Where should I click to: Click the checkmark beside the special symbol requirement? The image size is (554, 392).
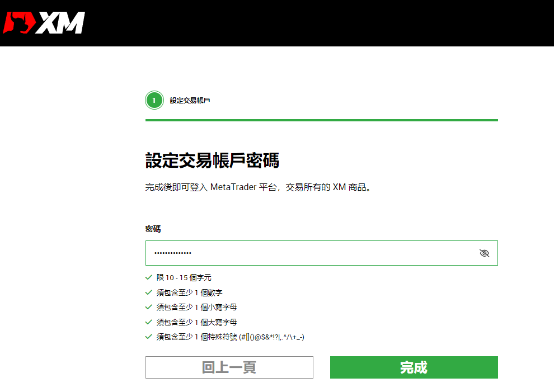tap(149, 337)
